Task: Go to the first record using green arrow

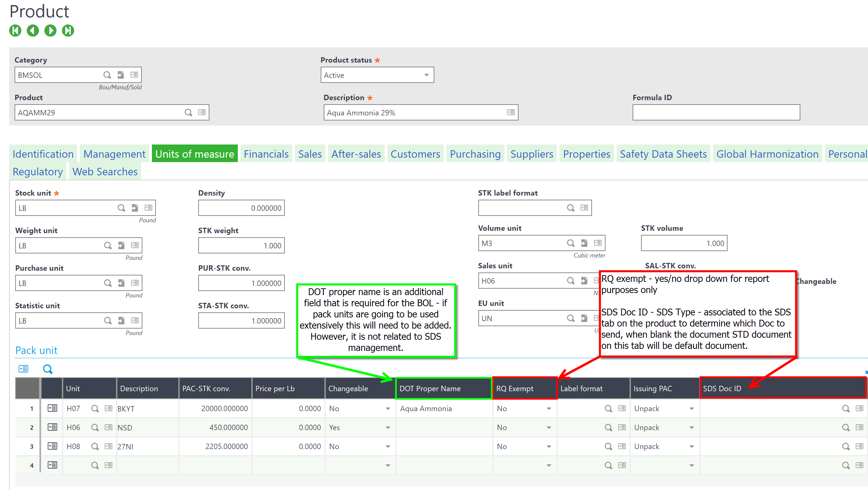Action: pyautogui.click(x=15, y=31)
